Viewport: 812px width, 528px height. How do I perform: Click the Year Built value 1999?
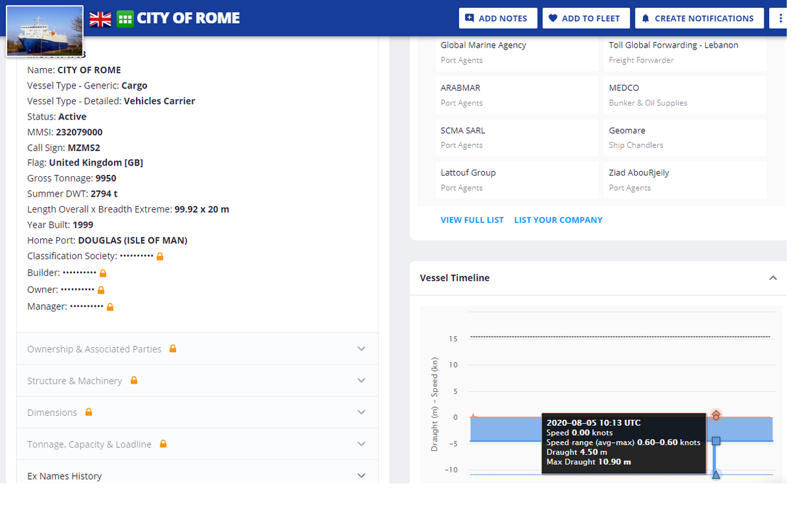point(83,224)
